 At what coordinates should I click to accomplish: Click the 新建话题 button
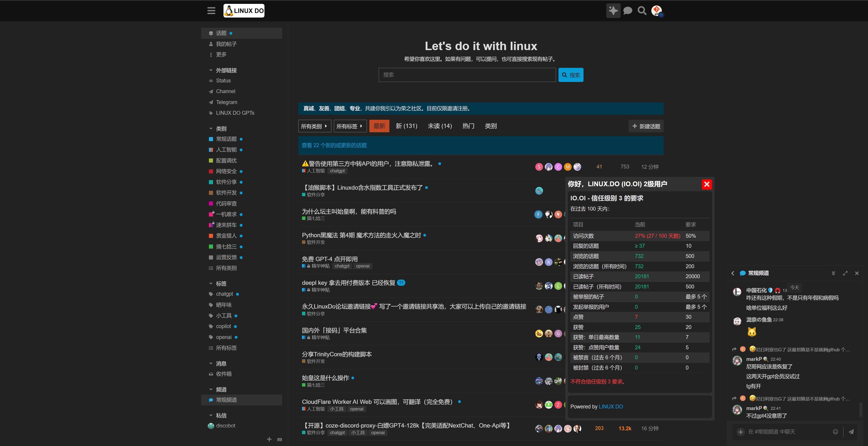pyautogui.click(x=646, y=126)
